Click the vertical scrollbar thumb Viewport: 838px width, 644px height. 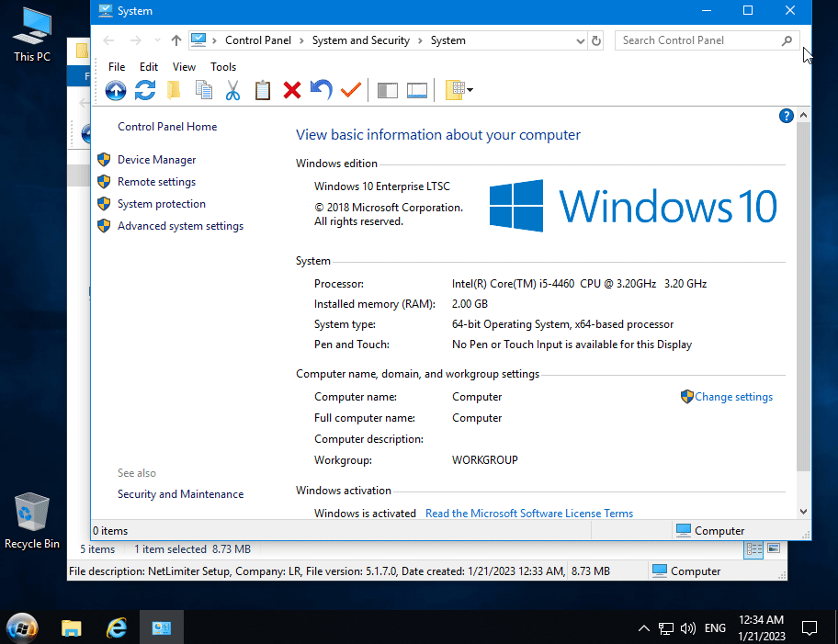tap(803, 296)
